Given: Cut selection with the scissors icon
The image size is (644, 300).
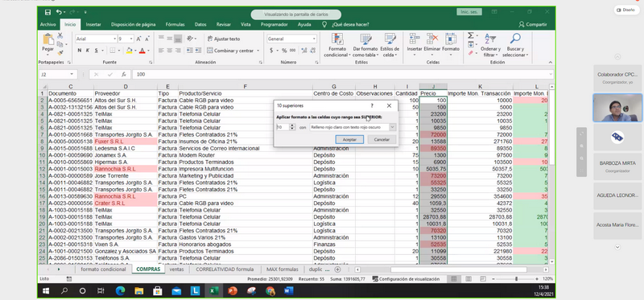Looking at the screenshot, I should pyautogui.click(x=60, y=35).
